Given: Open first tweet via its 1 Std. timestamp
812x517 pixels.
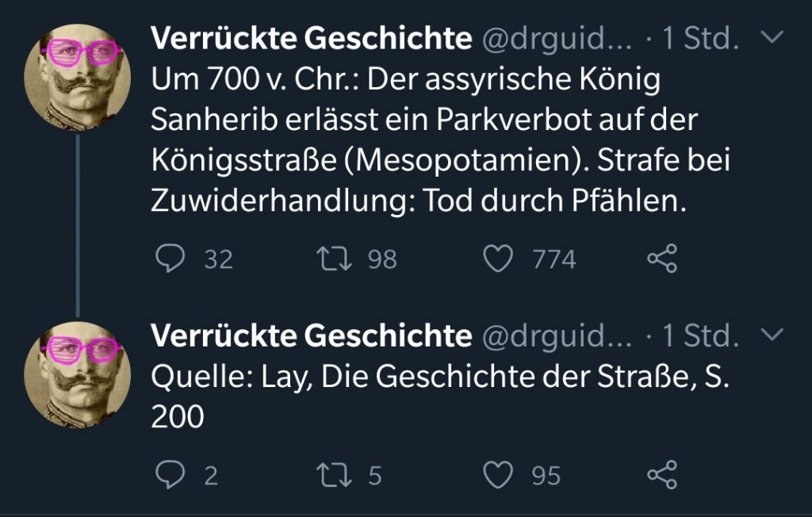Looking at the screenshot, I should coord(700,38).
